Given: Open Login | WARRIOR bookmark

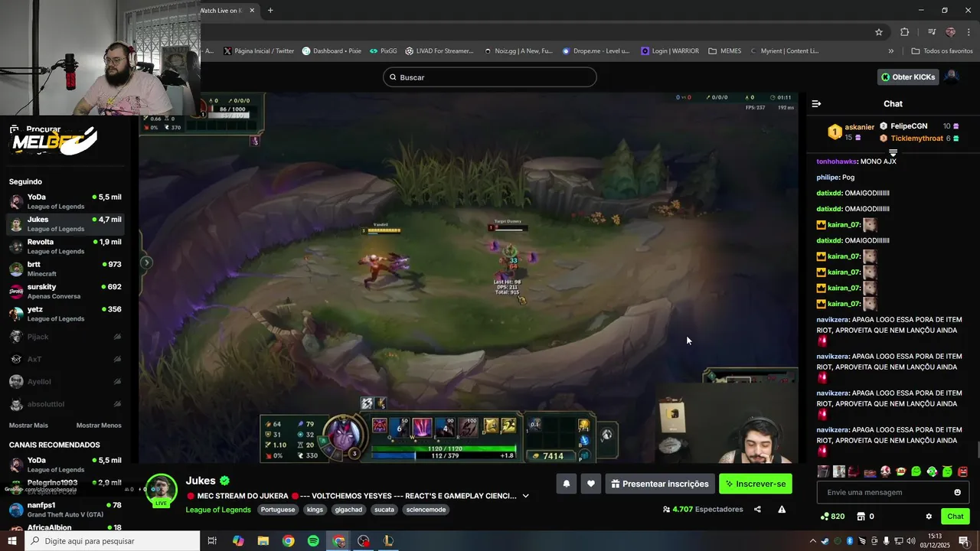Looking at the screenshot, I should tap(670, 51).
